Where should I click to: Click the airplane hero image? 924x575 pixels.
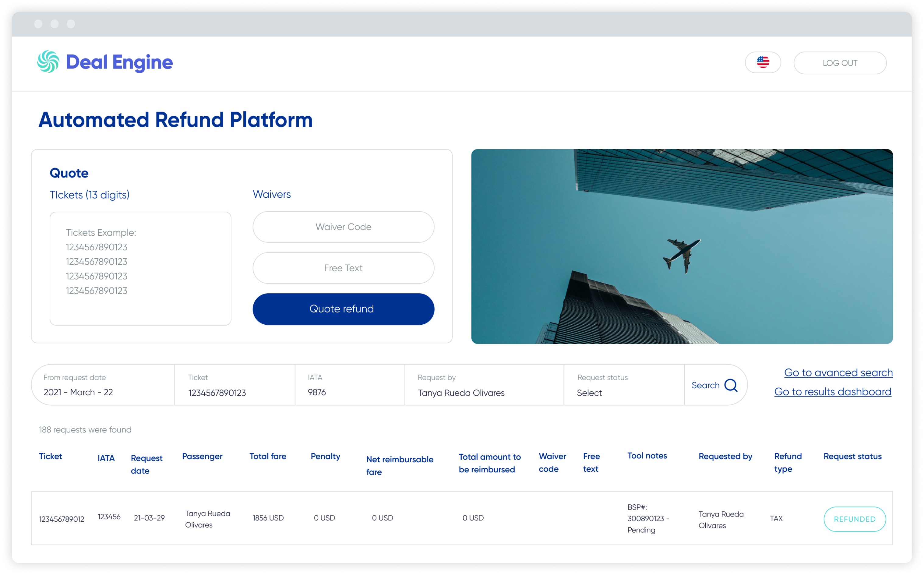click(x=682, y=246)
